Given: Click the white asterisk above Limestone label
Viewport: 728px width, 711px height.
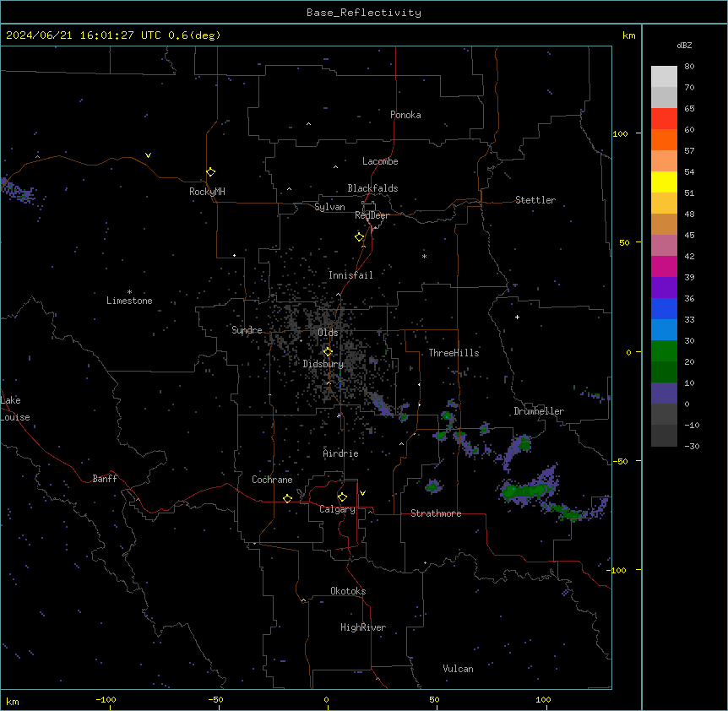Looking at the screenshot, I should [x=129, y=292].
